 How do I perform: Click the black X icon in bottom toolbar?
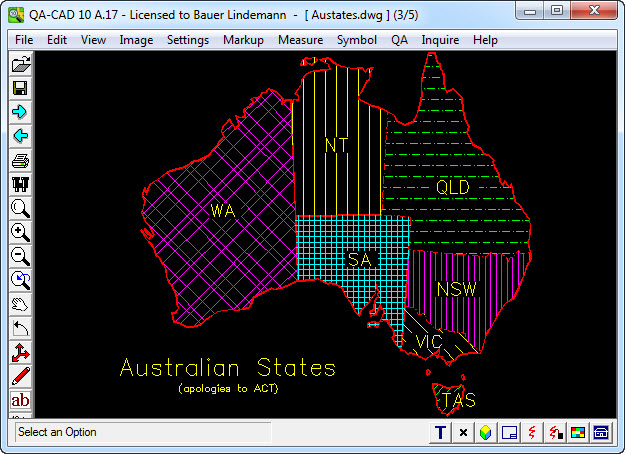[463, 432]
